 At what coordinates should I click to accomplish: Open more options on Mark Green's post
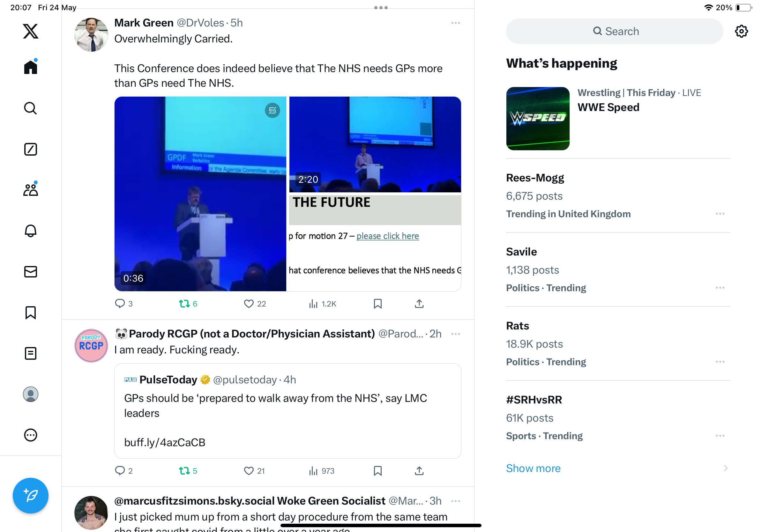coord(455,23)
